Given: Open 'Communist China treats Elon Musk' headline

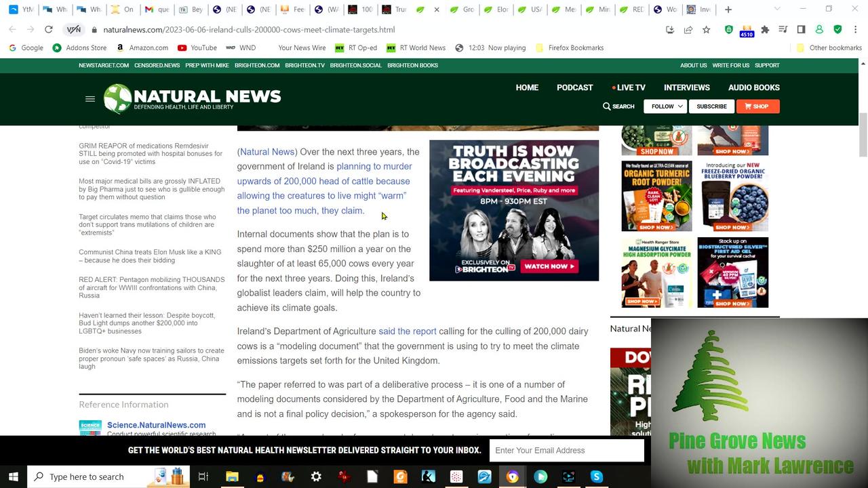Looking at the screenshot, I should [150, 256].
